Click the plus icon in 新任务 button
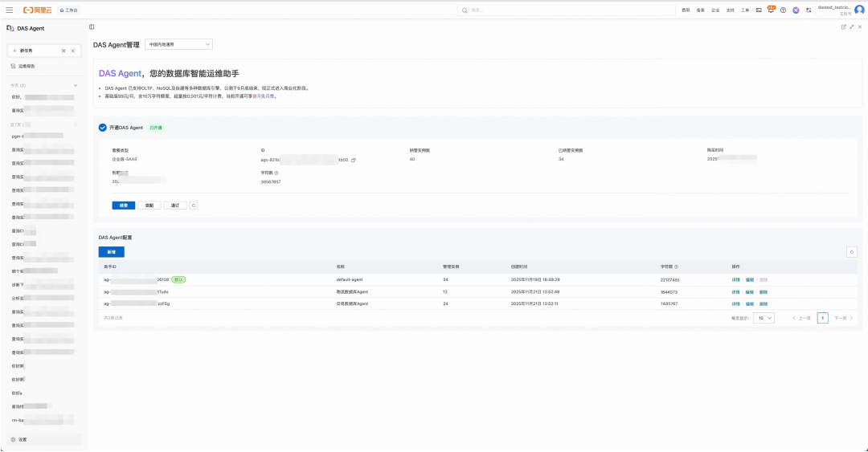Image resolution: width=868 pixels, height=452 pixels. pos(15,51)
